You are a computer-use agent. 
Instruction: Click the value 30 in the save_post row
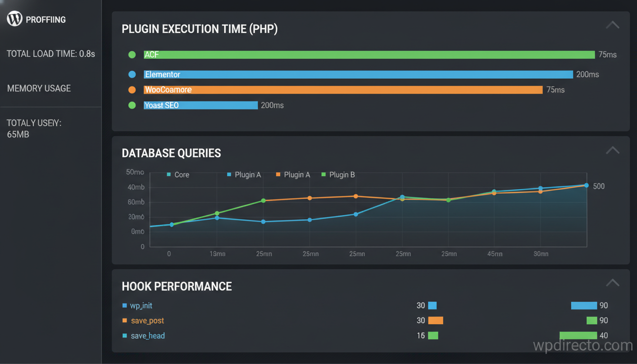421,321
